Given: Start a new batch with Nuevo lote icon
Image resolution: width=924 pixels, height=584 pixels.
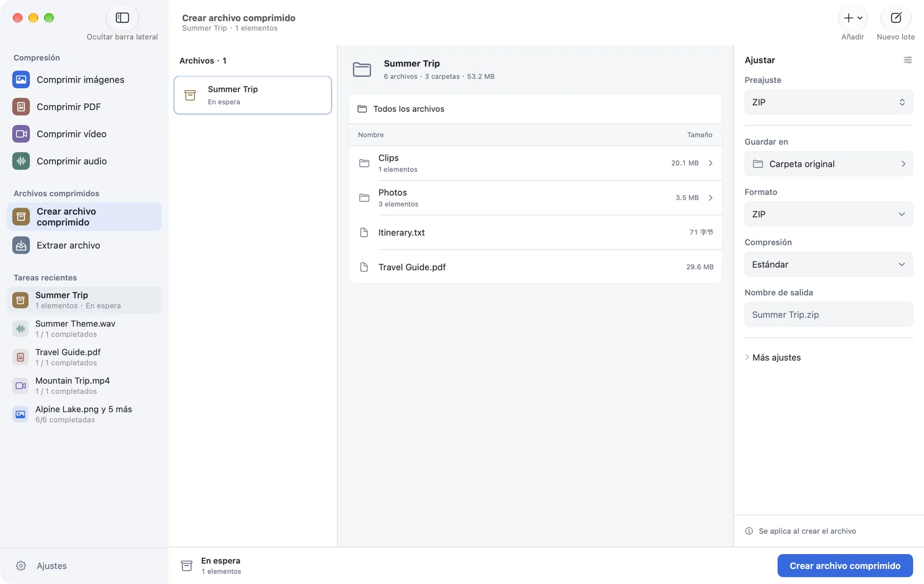Looking at the screenshot, I should coord(896,18).
